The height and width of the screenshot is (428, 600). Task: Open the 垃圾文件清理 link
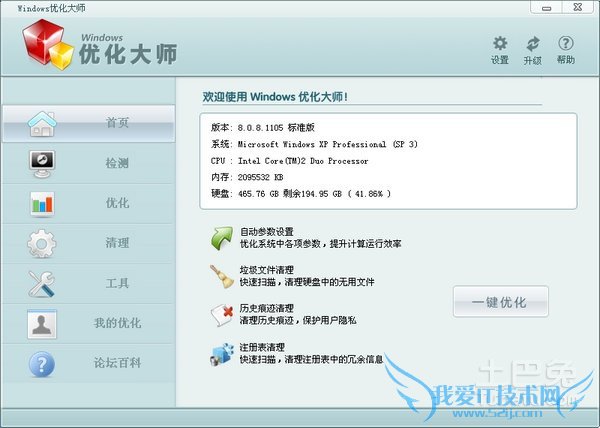(x=267, y=270)
